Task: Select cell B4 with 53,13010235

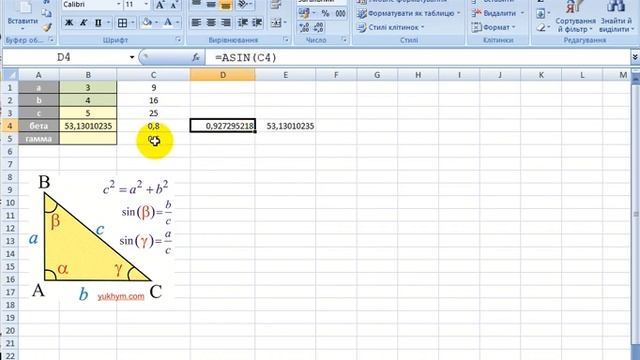Action: click(x=88, y=126)
